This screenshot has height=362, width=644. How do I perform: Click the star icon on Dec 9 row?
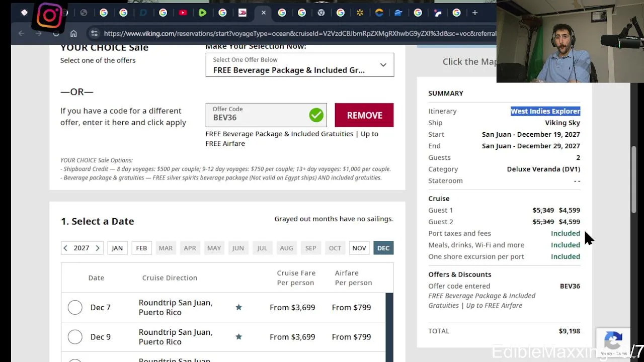(x=239, y=337)
